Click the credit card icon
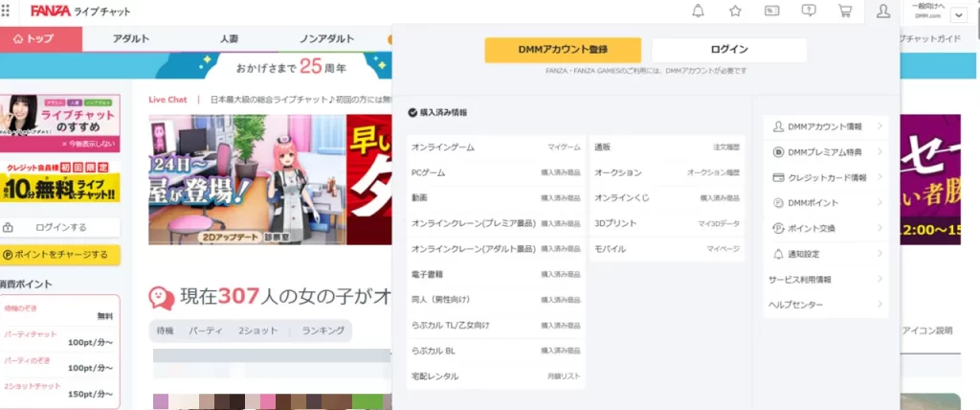 click(x=778, y=178)
